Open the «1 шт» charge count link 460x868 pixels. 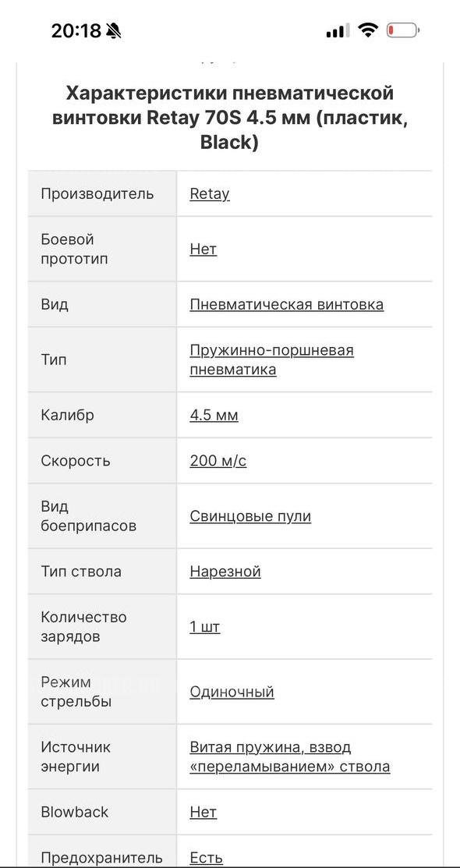[205, 626]
